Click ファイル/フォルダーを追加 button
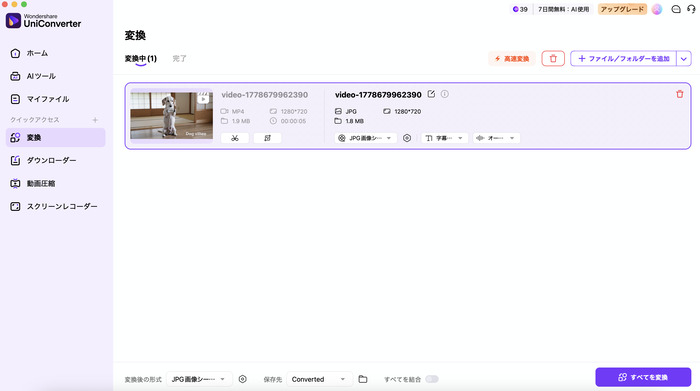The image size is (700, 391). 624,58
